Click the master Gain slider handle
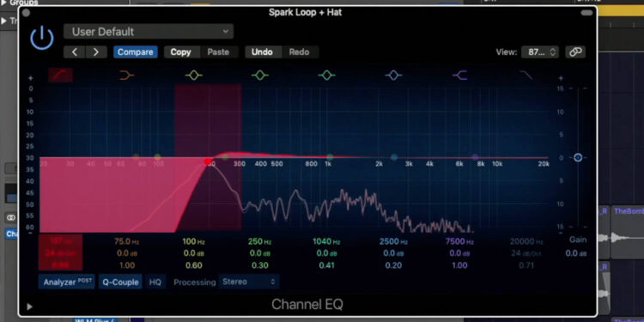 (x=578, y=157)
